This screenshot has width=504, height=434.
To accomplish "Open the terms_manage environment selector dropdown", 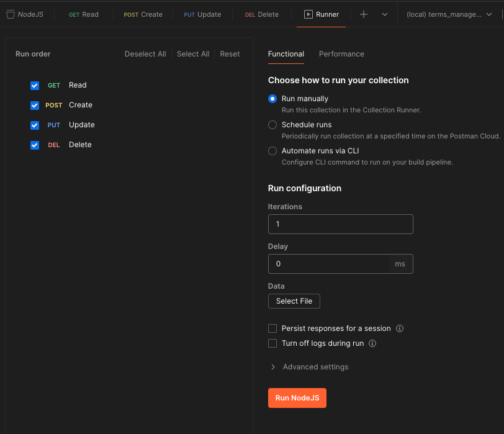I will point(449,14).
